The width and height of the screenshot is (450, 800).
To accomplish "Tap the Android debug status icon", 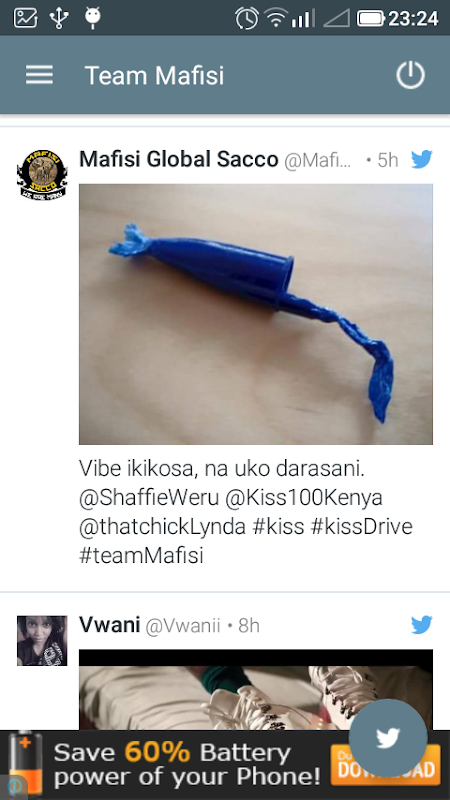I will 92,18.
